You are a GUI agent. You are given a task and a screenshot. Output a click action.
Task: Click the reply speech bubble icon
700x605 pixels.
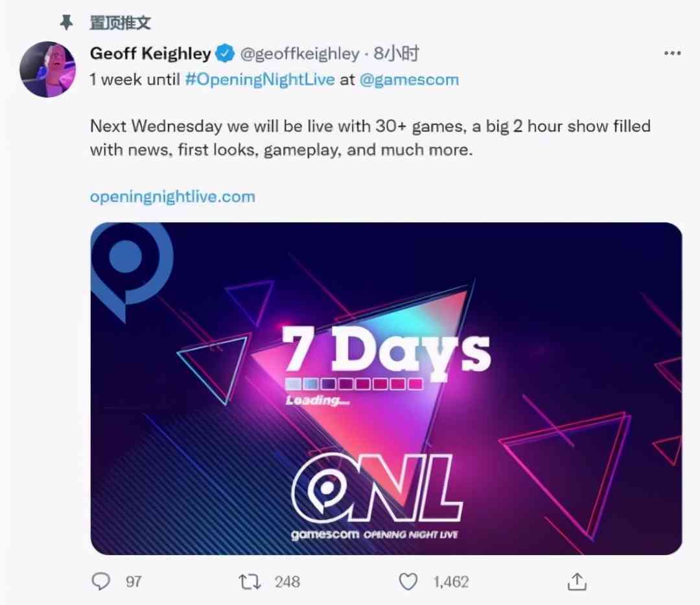click(101, 581)
